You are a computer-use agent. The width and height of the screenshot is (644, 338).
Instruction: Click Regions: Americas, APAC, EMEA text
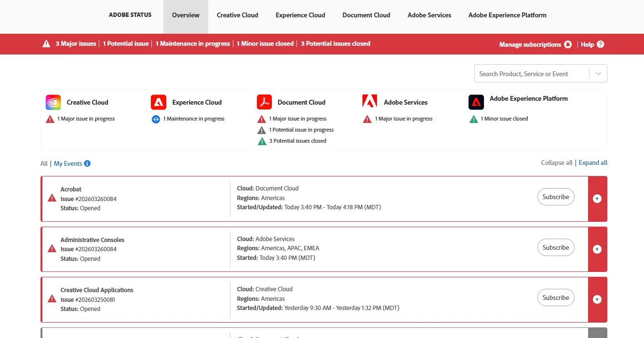coord(278,248)
